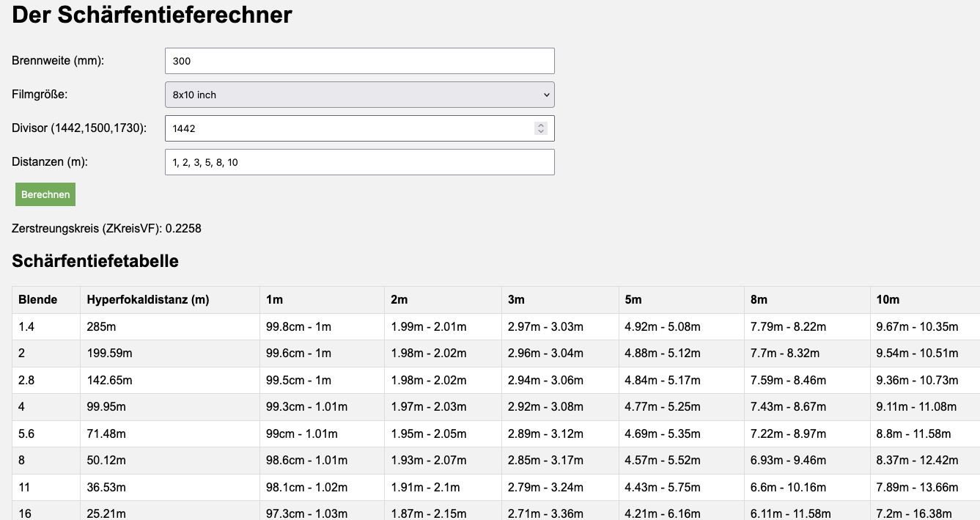
Task: Click the Brennweite (mm) label
Action: (x=58, y=60)
